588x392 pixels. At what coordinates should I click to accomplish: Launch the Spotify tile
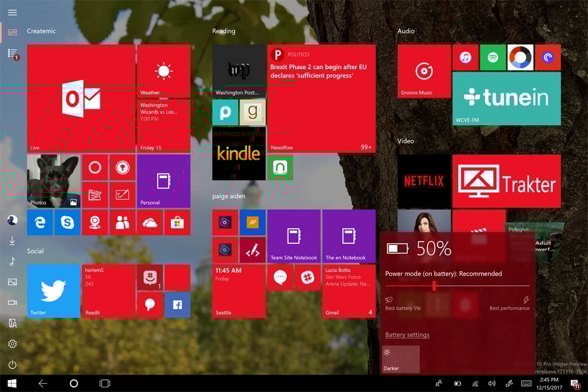tap(493, 58)
